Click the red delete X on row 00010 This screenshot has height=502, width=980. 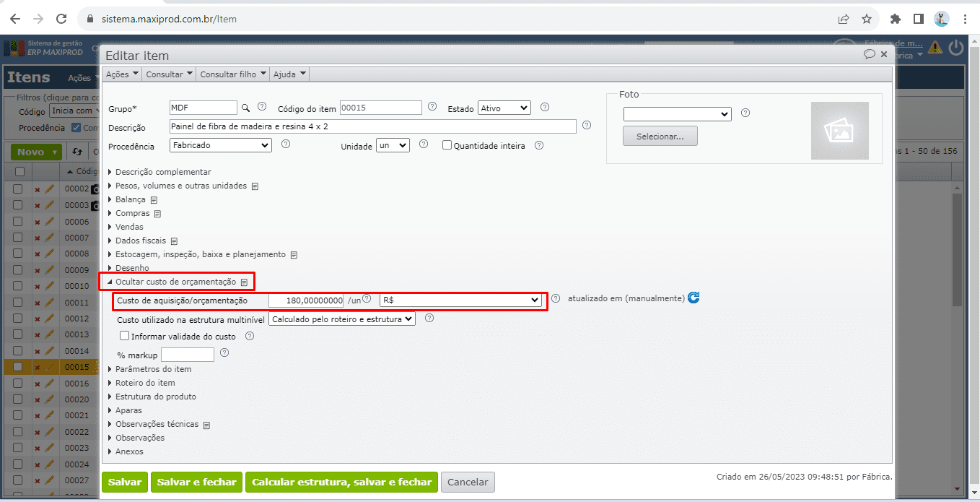click(38, 287)
